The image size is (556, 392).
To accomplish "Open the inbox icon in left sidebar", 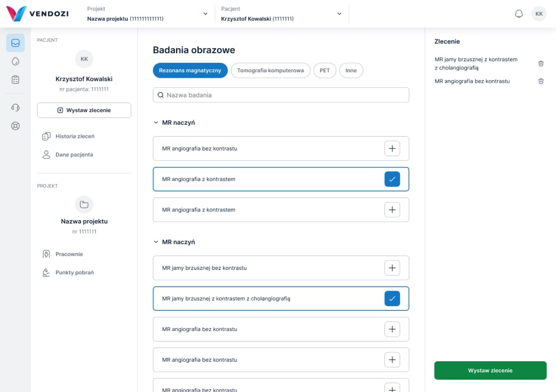I will [x=16, y=43].
